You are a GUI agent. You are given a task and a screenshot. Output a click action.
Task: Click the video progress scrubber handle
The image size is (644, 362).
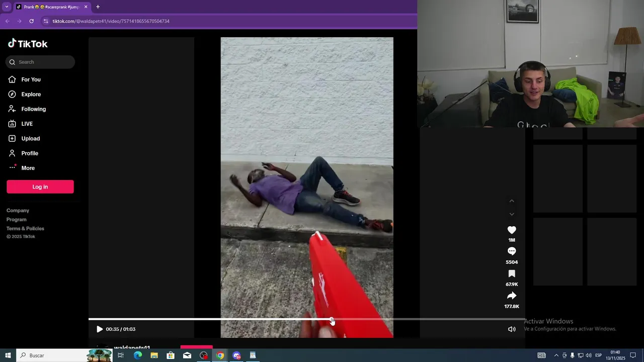332,319
